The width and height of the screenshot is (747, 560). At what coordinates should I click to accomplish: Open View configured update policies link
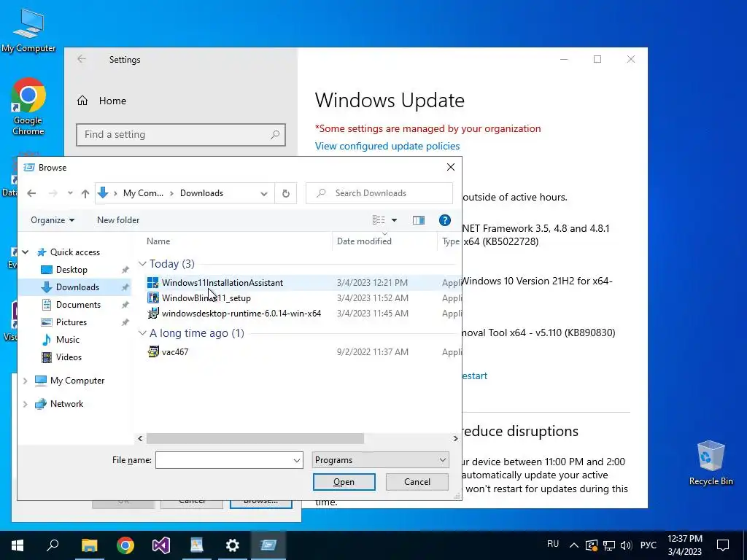(387, 146)
